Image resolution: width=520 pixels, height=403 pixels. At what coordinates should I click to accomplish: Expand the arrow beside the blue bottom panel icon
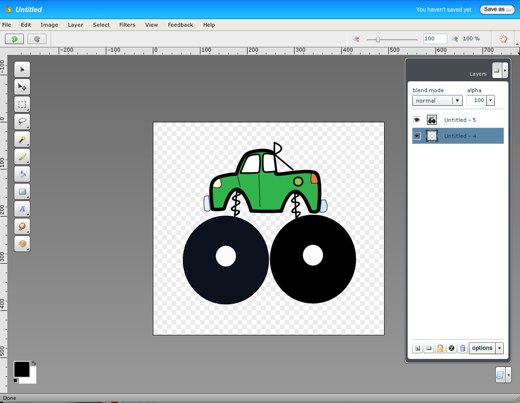[x=508, y=375]
